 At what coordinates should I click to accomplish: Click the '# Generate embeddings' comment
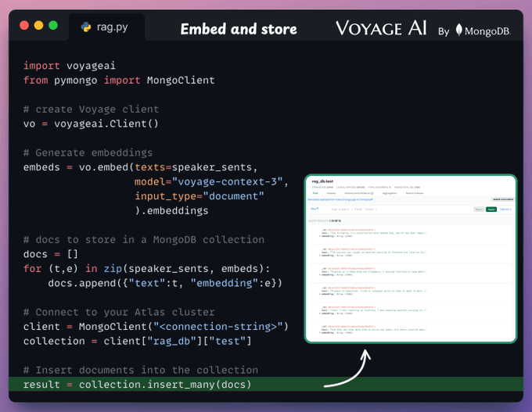(x=88, y=152)
